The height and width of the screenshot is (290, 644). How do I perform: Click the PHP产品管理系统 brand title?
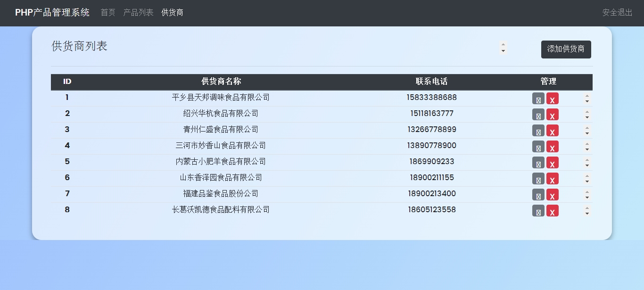click(x=52, y=13)
